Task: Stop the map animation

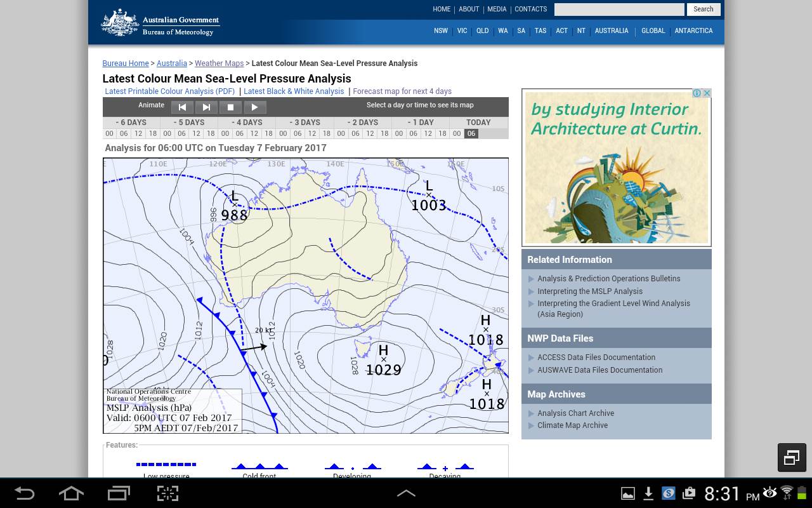Action: click(x=230, y=107)
